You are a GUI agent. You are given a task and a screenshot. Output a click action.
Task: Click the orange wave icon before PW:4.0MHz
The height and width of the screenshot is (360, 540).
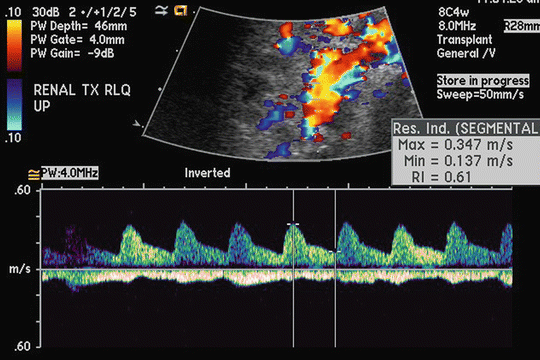tap(33, 174)
